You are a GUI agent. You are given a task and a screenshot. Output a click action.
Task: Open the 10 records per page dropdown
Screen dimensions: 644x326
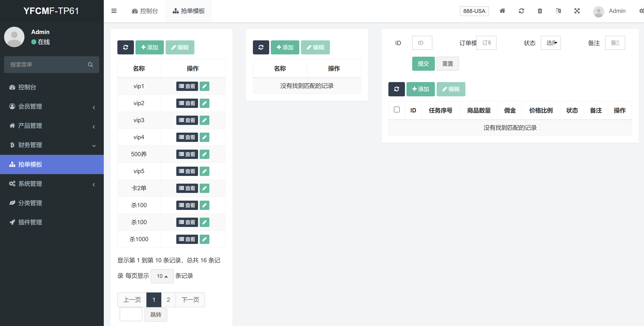[162, 276]
